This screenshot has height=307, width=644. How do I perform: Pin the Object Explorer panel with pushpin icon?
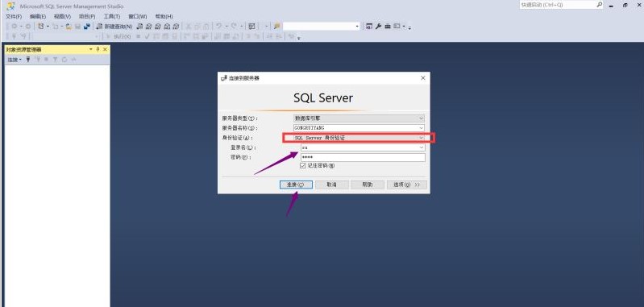[98, 49]
